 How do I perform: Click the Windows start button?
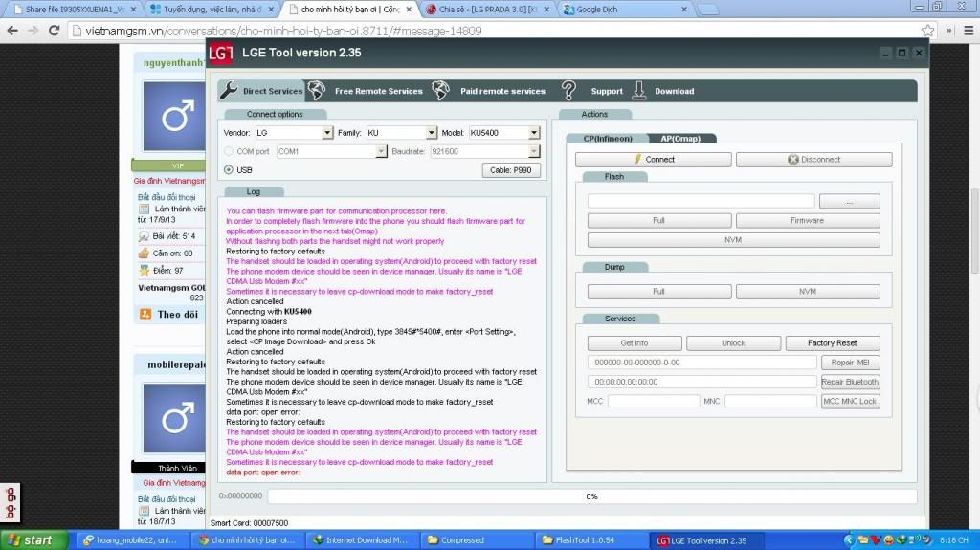[33, 540]
